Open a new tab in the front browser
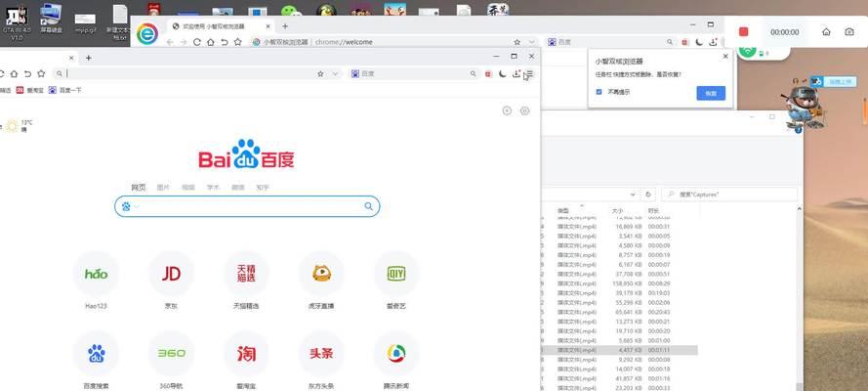Viewport: 868px width, 391px height. pyautogui.click(x=88, y=58)
